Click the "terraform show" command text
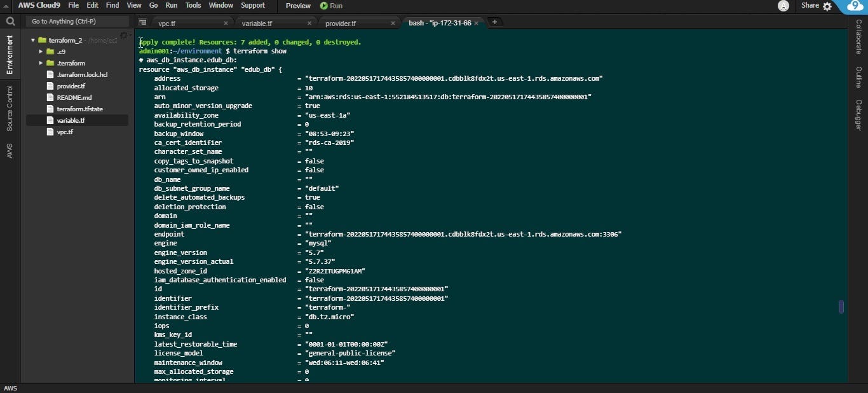868x393 pixels. tap(260, 51)
